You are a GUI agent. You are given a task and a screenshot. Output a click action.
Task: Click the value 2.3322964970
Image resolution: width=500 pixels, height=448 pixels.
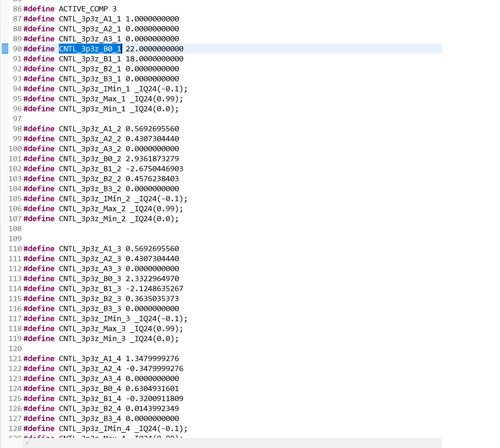[x=152, y=279]
